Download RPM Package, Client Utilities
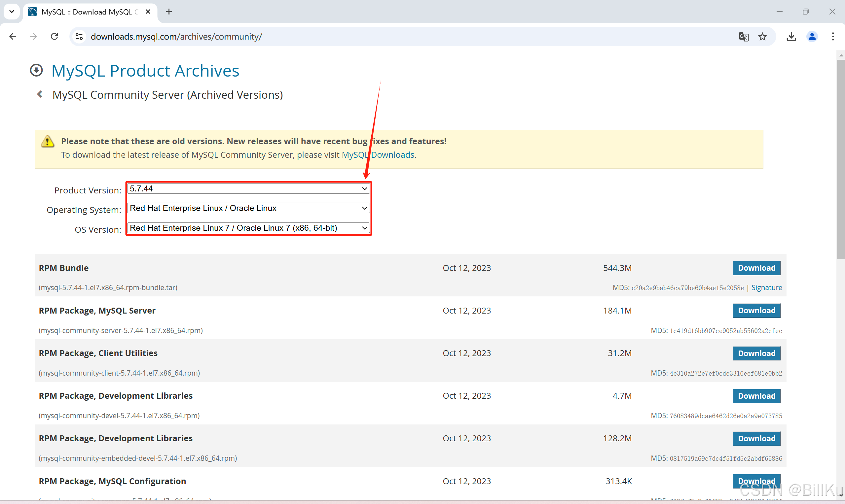This screenshot has width=845, height=504. 756,353
